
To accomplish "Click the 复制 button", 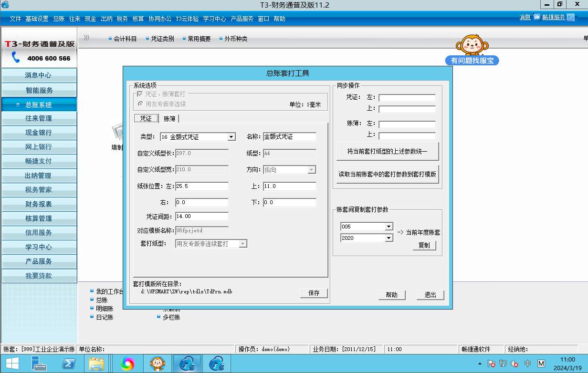I will [424, 246].
